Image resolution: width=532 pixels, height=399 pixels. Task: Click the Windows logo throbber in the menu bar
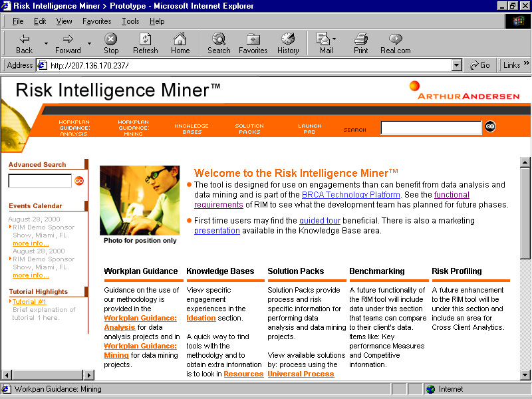pos(518,21)
